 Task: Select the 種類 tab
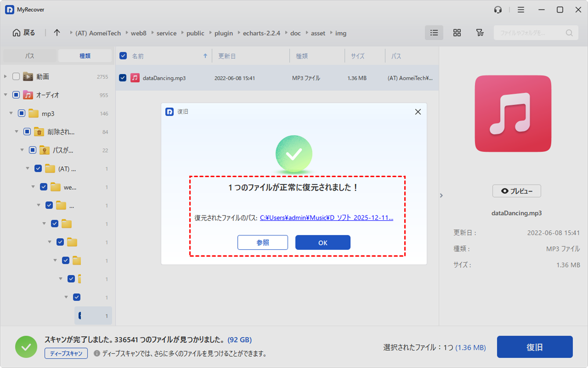(x=85, y=56)
